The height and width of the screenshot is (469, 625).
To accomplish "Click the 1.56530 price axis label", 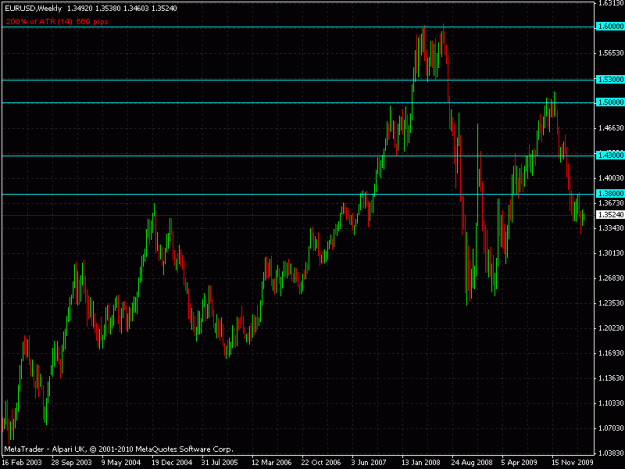I will click(611, 53).
